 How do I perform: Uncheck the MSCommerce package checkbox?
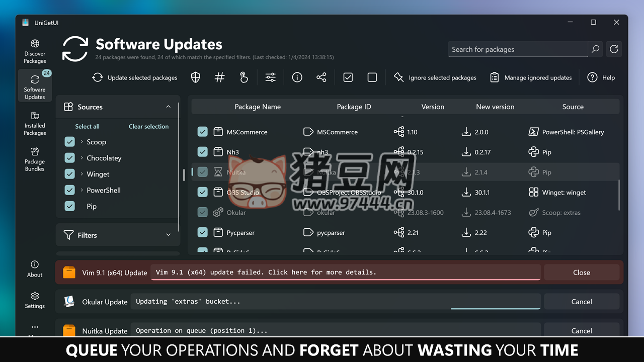pyautogui.click(x=202, y=132)
